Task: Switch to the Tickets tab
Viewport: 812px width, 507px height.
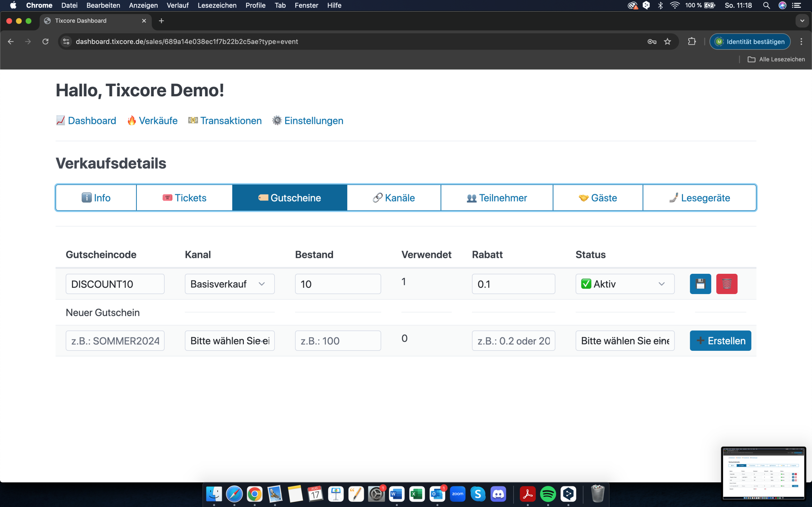Action: point(184,198)
